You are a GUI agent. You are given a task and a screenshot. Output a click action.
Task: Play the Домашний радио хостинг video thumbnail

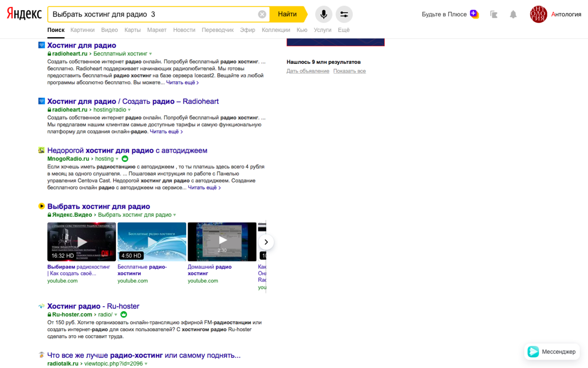tap(222, 242)
